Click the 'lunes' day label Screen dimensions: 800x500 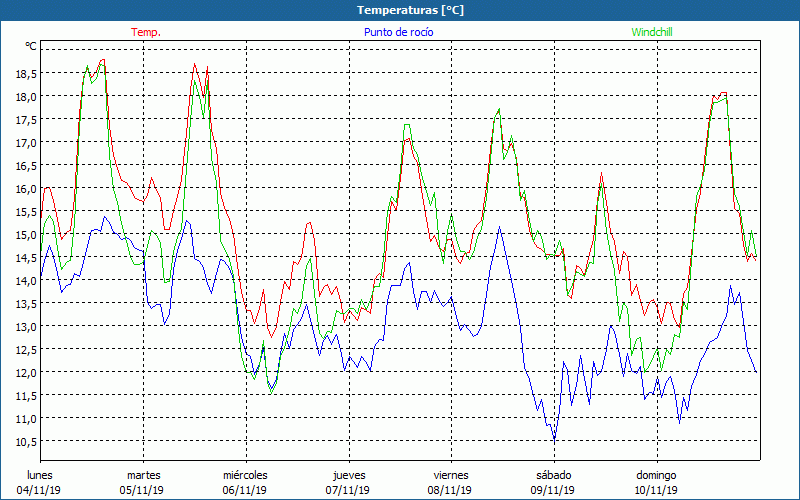(x=40, y=475)
